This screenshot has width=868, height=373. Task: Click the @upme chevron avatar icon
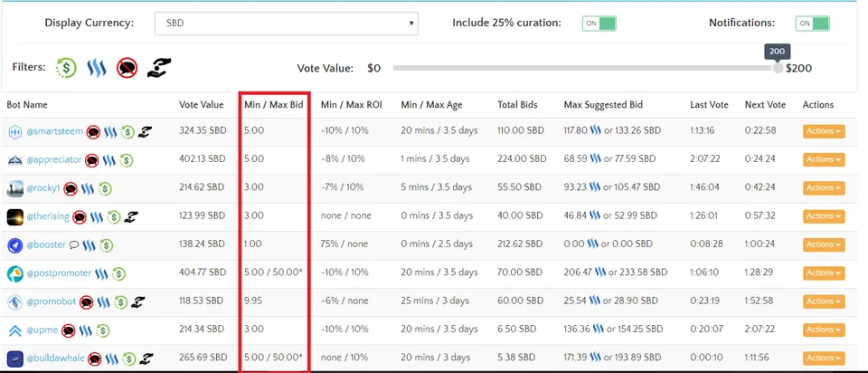click(15, 330)
